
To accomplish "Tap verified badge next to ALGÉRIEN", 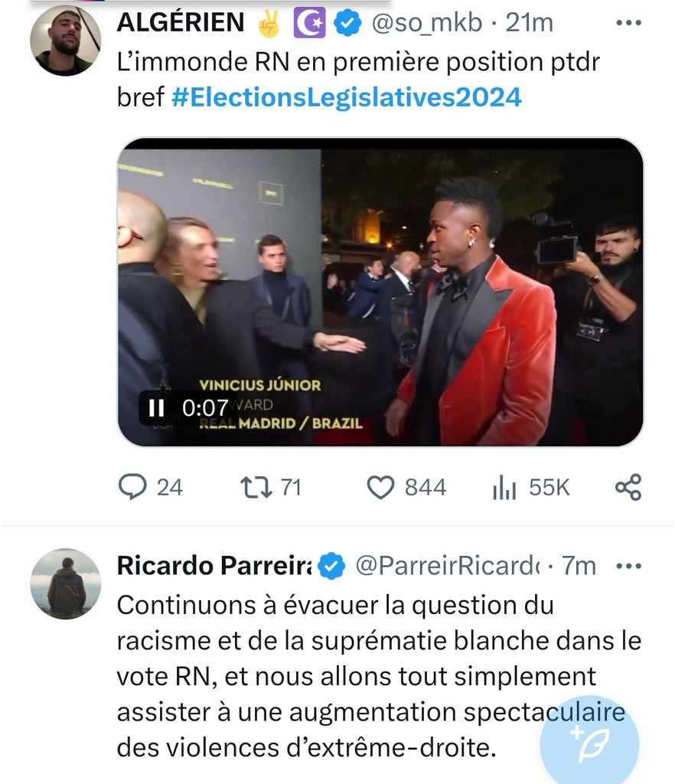I will tap(349, 24).
